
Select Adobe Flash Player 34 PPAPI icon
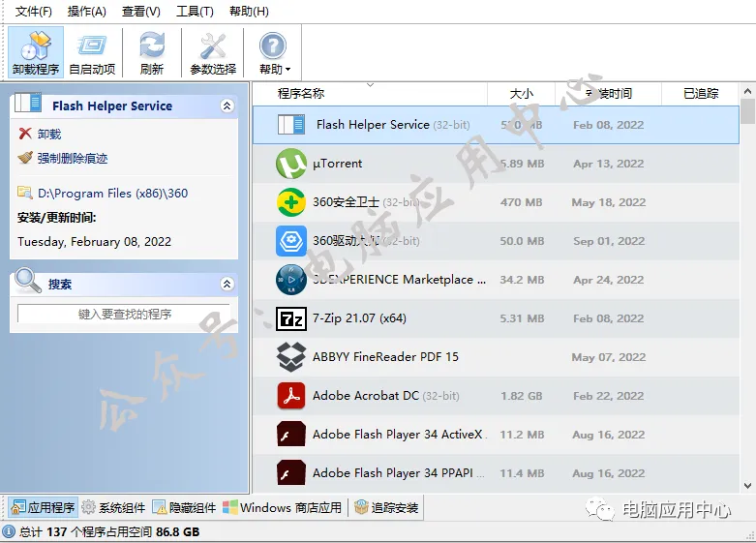click(291, 472)
